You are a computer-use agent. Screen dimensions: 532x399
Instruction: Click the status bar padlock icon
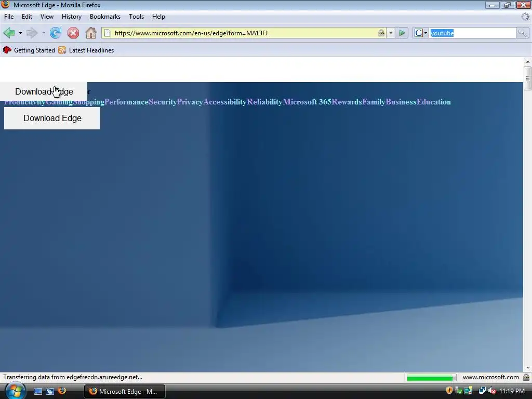pyautogui.click(x=526, y=377)
